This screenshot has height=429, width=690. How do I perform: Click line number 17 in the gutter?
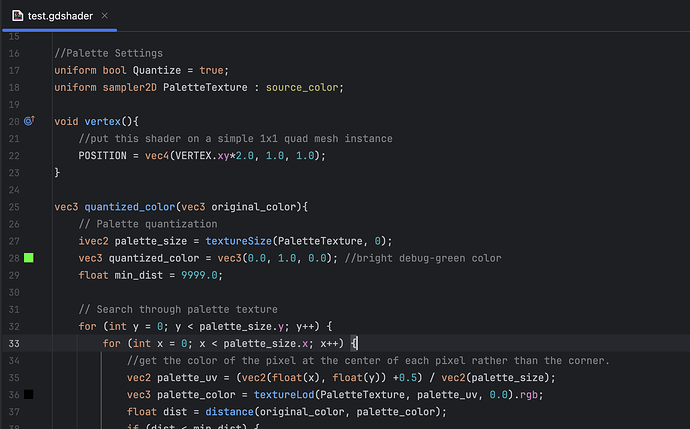click(13, 70)
